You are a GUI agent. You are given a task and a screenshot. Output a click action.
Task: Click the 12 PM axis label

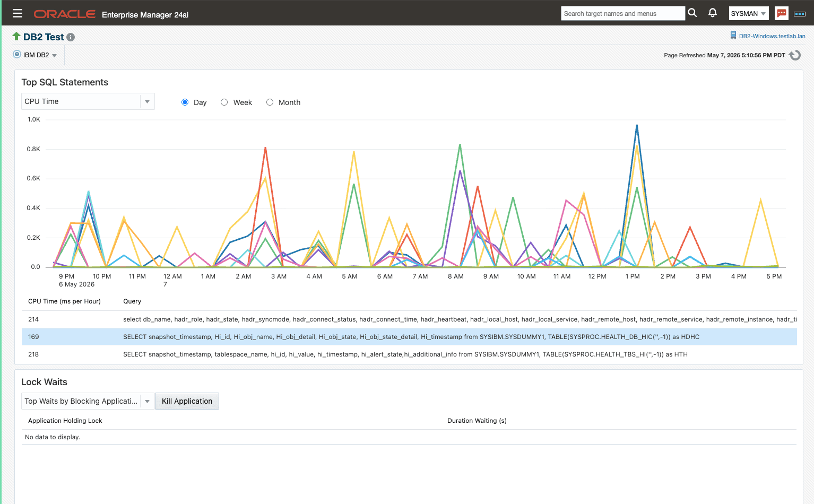click(x=597, y=276)
